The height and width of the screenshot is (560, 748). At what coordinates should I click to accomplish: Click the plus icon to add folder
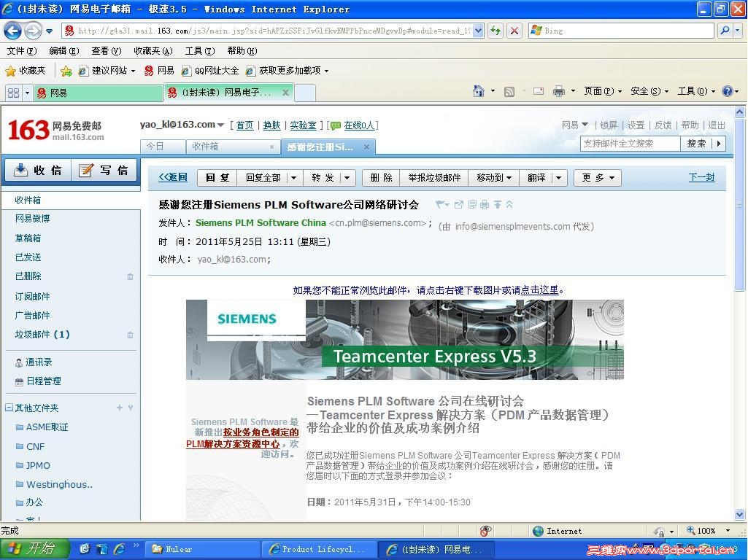point(119,408)
